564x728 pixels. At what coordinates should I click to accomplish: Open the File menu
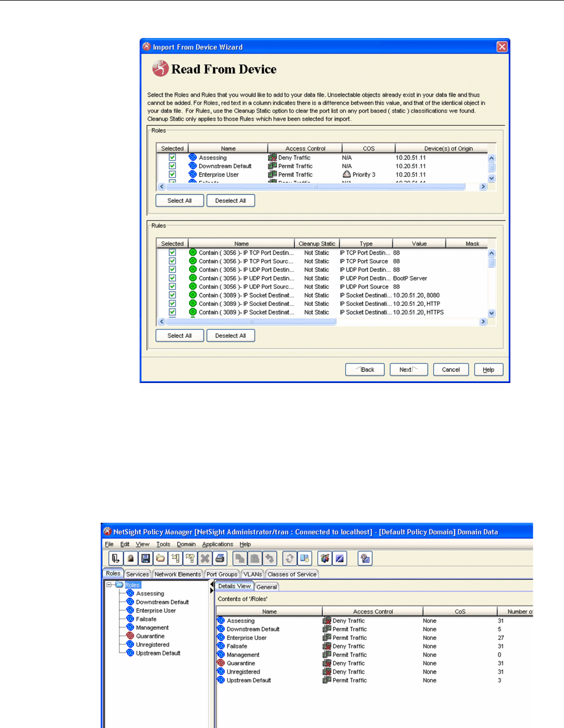(x=109, y=544)
